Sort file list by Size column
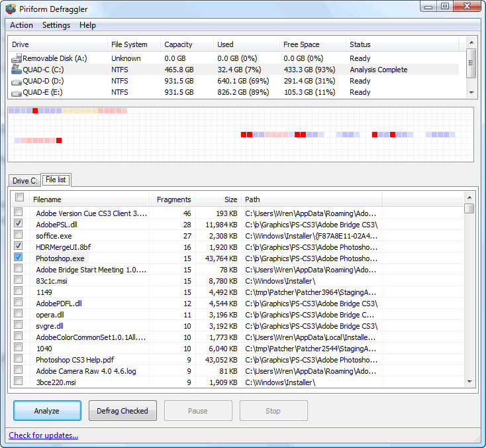Viewport: 486px width, 448px height. point(219,199)
